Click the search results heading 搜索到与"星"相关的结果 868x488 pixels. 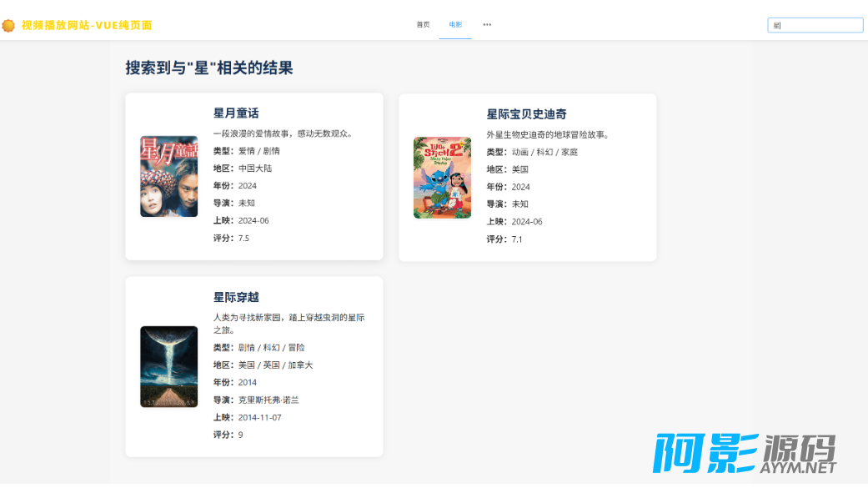pyautogui.click(x=209, y=68)
